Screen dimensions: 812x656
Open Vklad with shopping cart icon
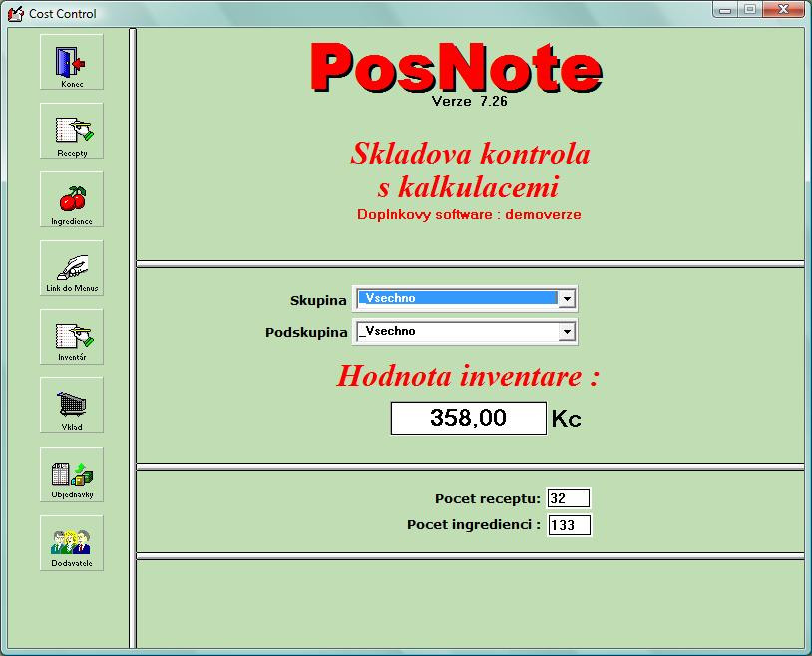pos(72,405)
